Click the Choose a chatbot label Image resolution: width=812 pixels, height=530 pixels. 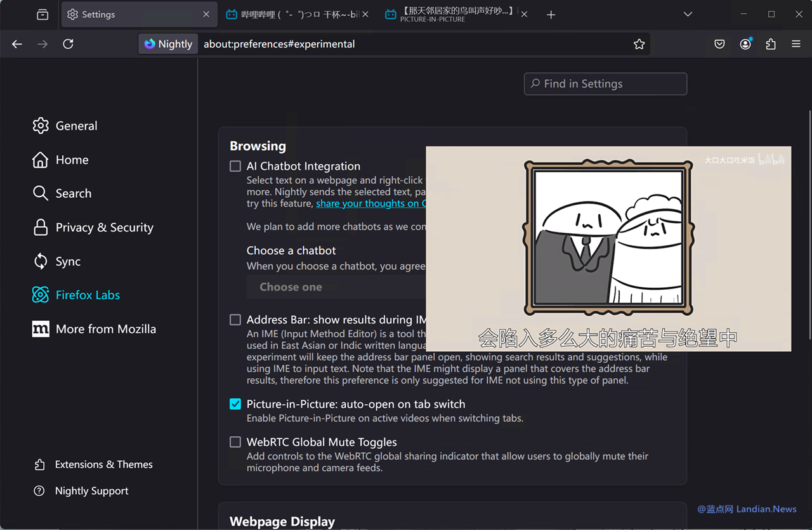click(x=291, y=250)
